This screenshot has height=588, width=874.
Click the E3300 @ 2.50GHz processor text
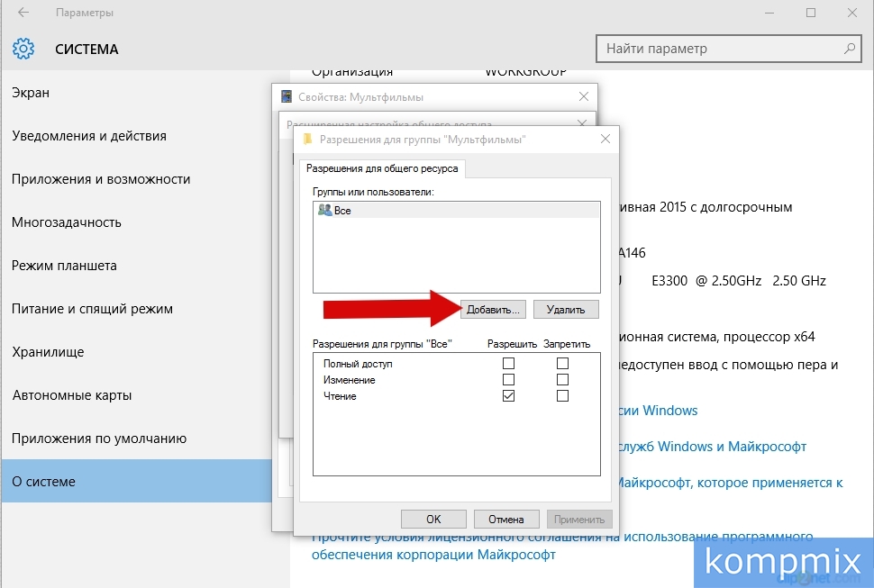click(706, 281)
